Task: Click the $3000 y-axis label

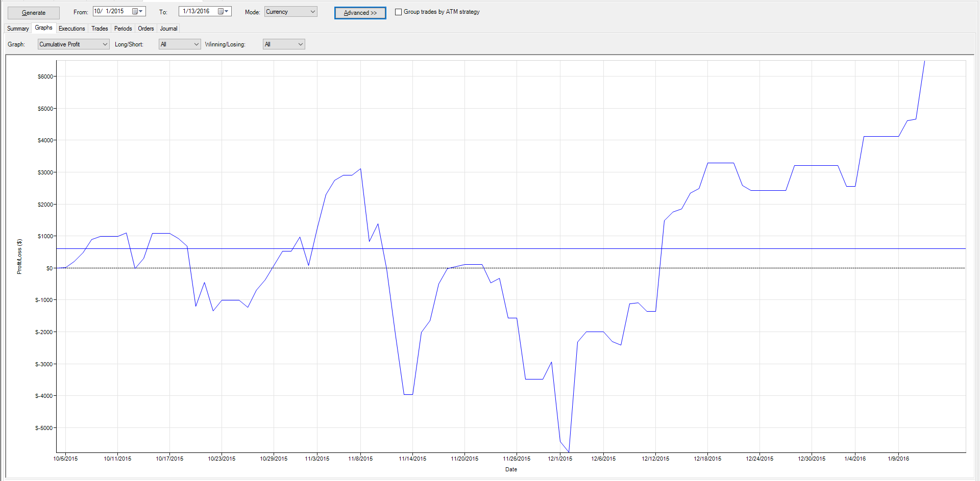Action: point(45,172)
